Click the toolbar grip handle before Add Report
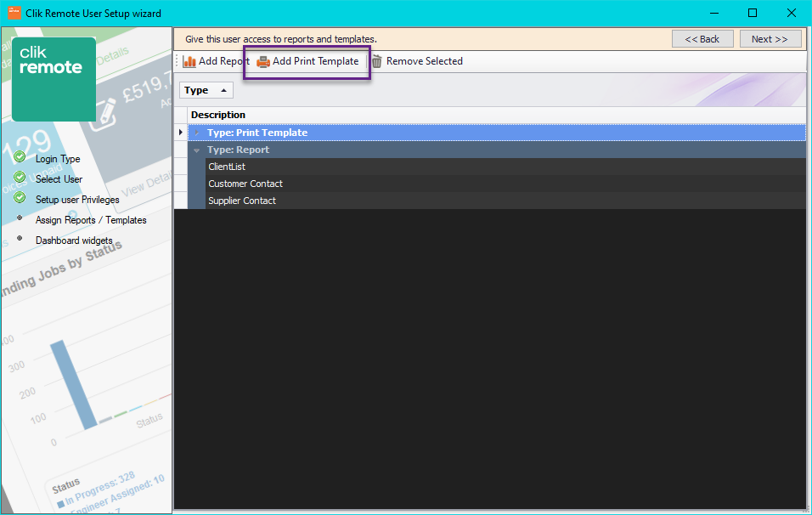 coord(178,62)
